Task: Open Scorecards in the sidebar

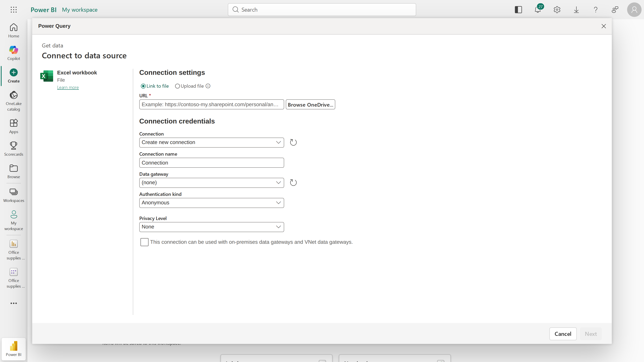Action: point(13,149)
